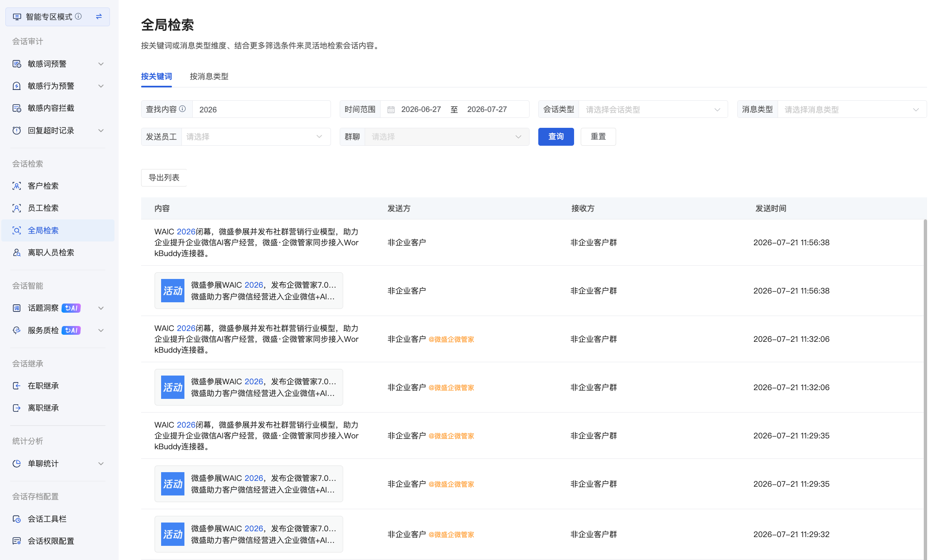Click the 查找内容 input containing 2026
Viewport: 945px width, 560px height.
click(x=261, y=110)
